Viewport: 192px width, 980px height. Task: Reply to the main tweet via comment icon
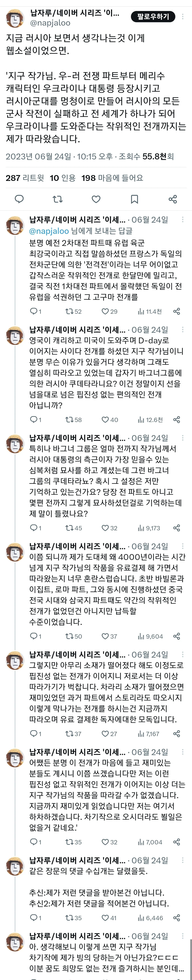pos(19,199)
